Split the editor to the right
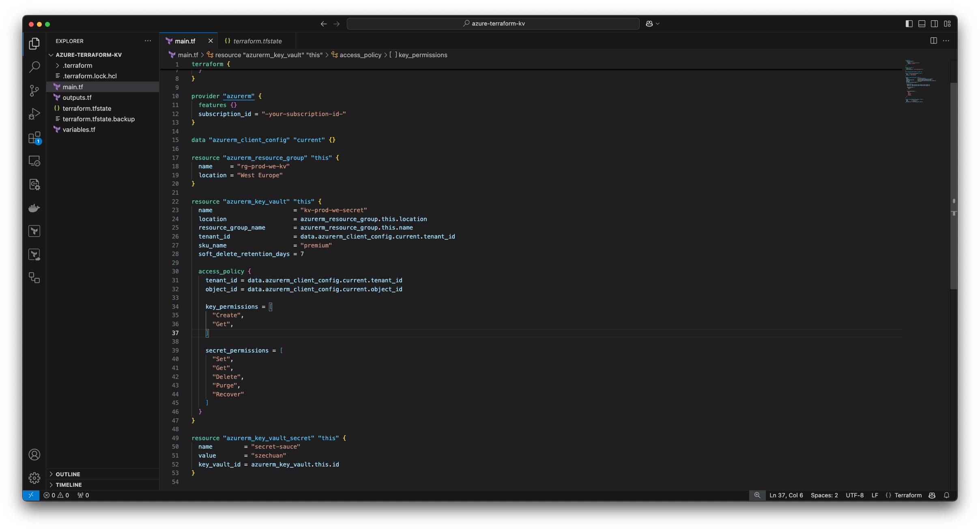The height and width of the screenshot is (531, 980). [x=934, y=41]
